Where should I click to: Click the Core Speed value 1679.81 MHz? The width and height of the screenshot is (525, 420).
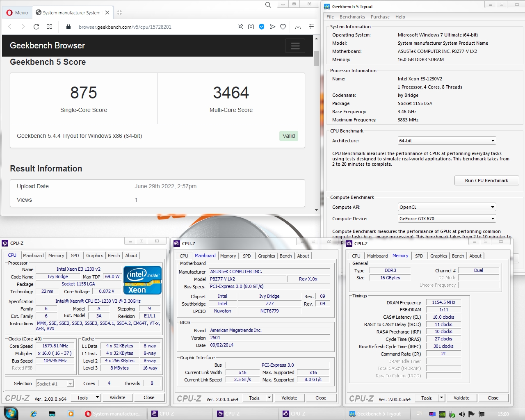point(55,346)
